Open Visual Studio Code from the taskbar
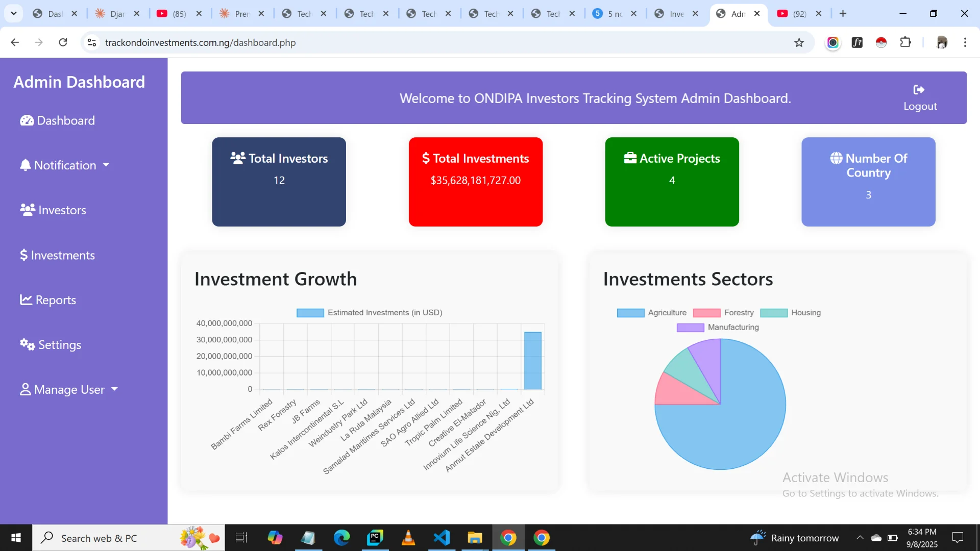This screenshot has height=551, width=980. tap(442, 538)
